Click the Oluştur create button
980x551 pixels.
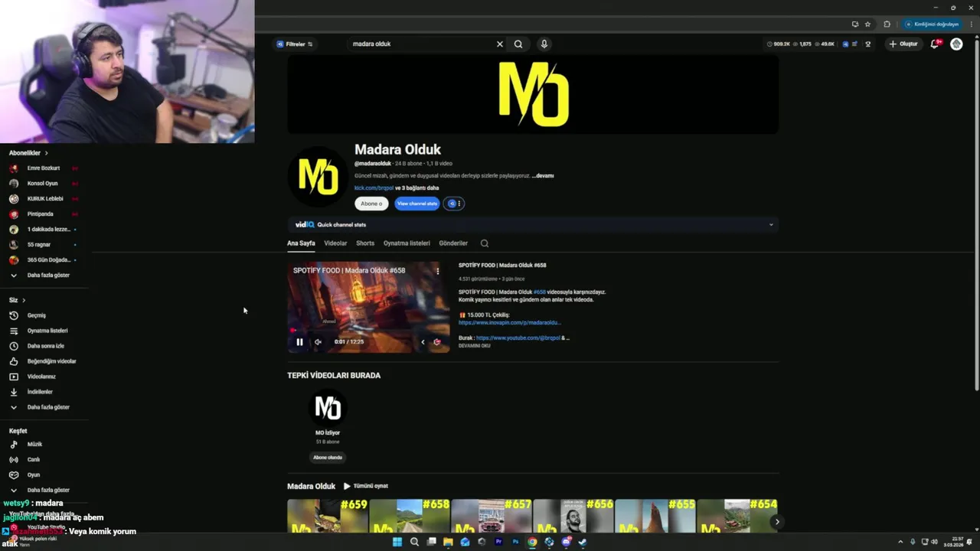(903, 44)
